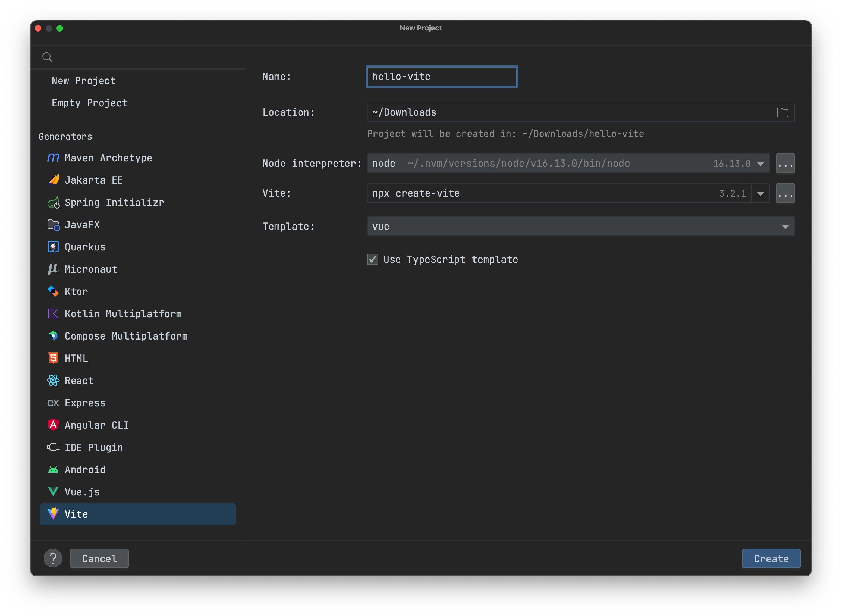Click the folder icon next to Location
The image size is (842, 616).
[x=783, y=112]
